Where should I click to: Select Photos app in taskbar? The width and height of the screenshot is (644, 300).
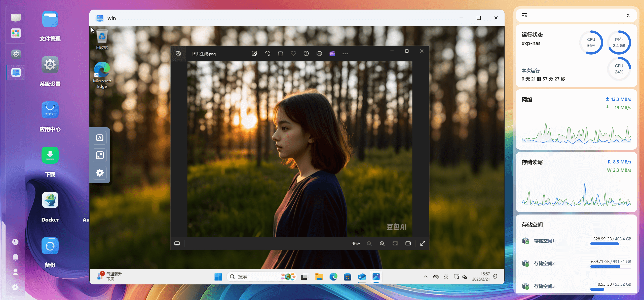pyautogui.click(x=376, y=277)
